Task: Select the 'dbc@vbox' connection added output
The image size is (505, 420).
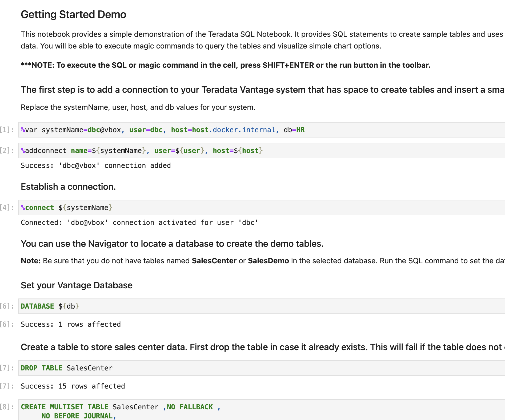Action: pos(96,165)
